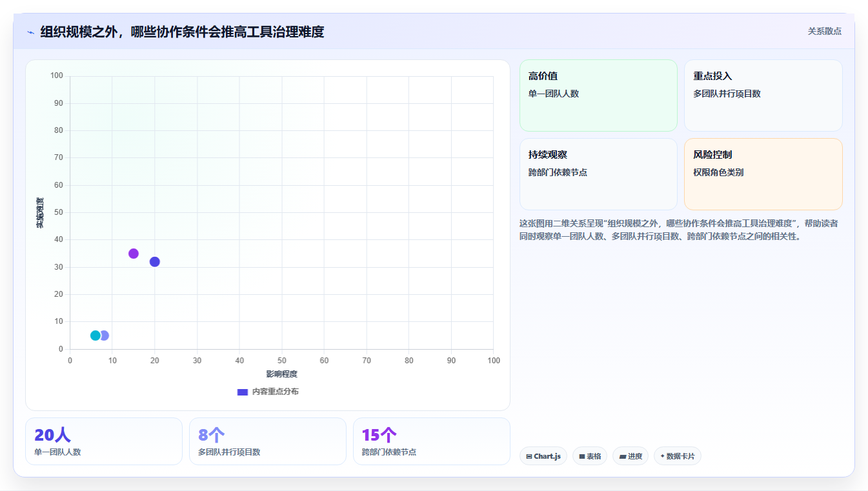Open the 持续观察 quadrant card

point(598,174)
